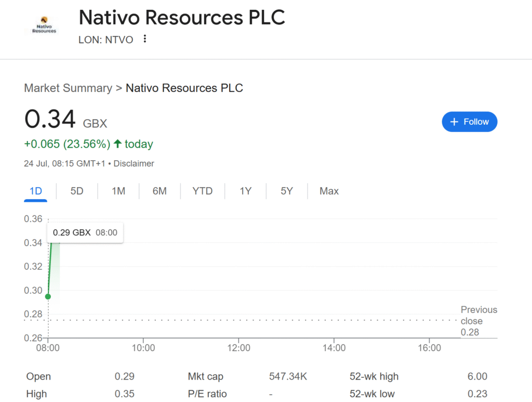Click the 0.29 GBX chart tooltip

point(85,232)
